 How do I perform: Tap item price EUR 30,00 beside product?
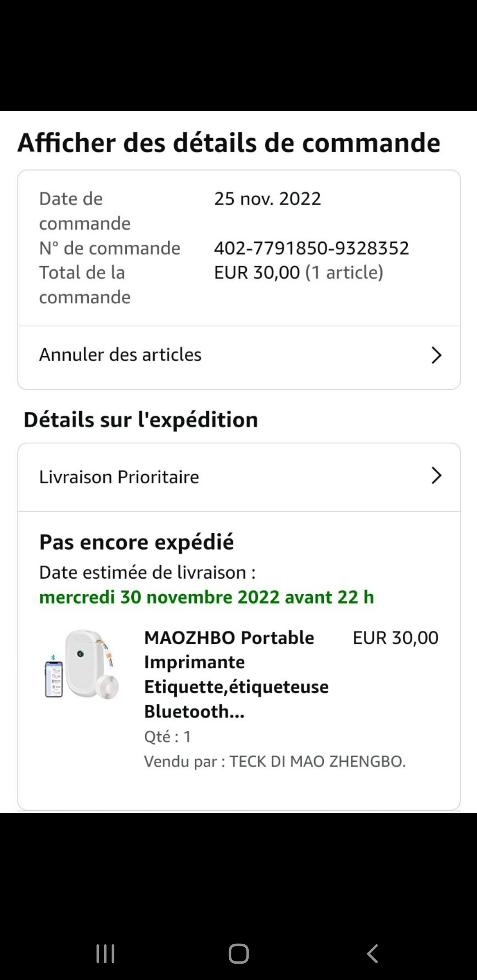pos(395,638)
